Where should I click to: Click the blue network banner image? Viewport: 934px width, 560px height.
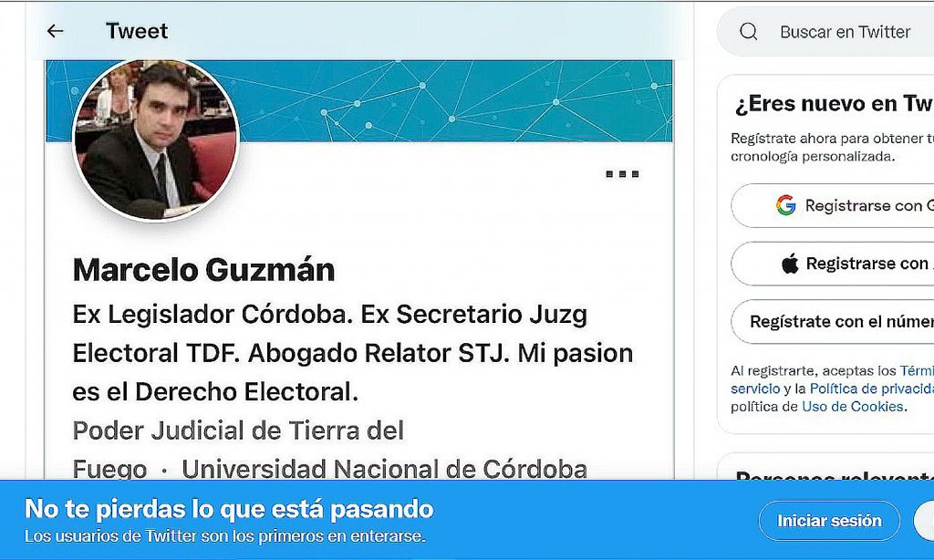(x=456, y=100)
